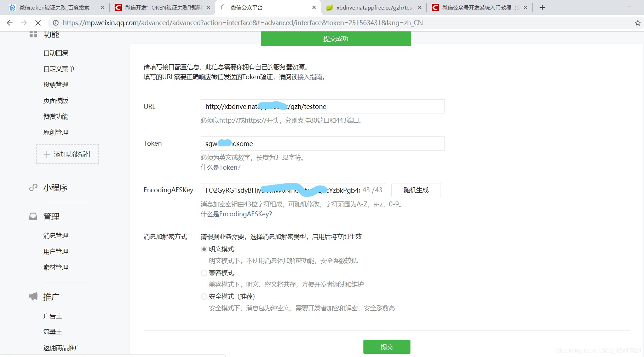This screenshot has height=357, width=644.
Task: Close the Baidu search tab
Action: tap(103, 7)
